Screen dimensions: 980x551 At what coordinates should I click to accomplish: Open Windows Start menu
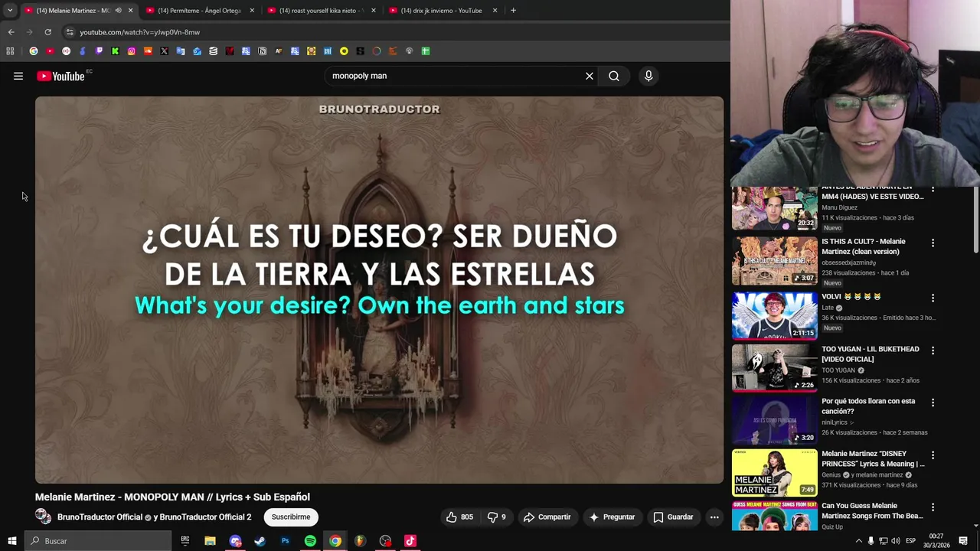[x=11, y=541]
